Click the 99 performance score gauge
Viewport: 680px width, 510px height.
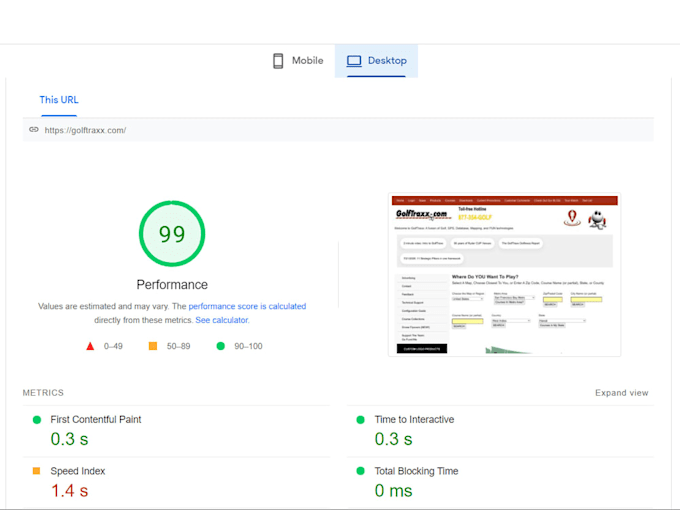(172, 233)
